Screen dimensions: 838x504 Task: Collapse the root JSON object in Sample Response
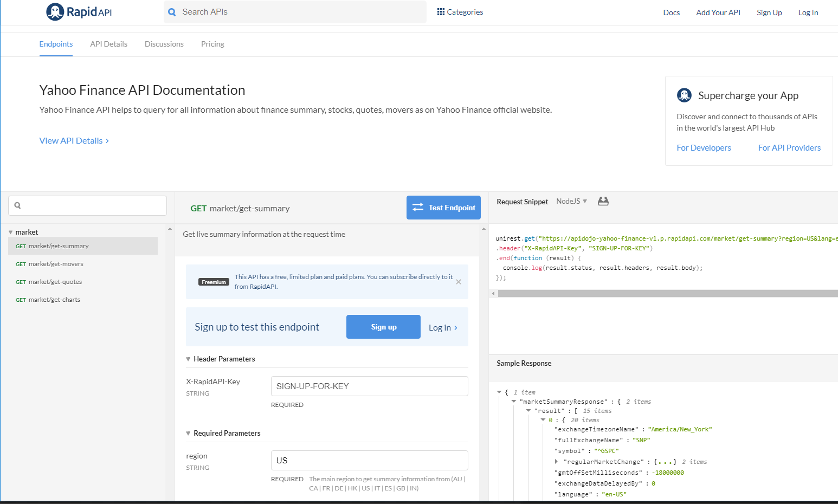click(499, 392)
